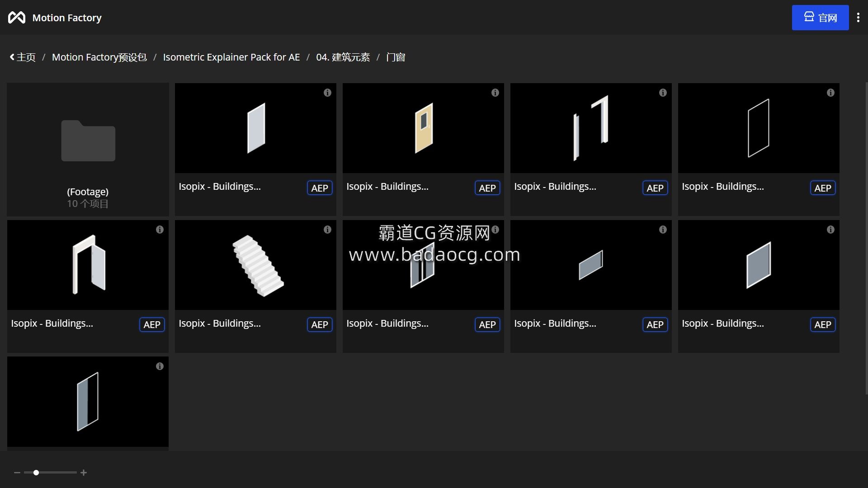This screenshot has width=868, height=488.
Task: Click AEP badge under the large gray window
Action: pos(823,324)
